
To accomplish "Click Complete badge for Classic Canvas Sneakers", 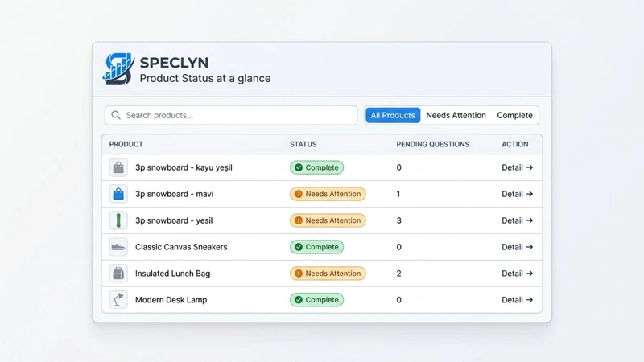I will click(x=316, y=247).
